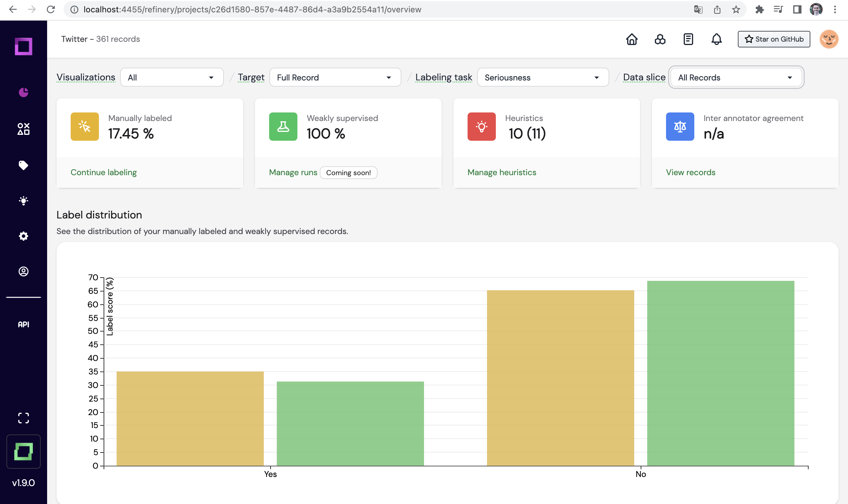This screenshot has height=504, width=848.
Task: Open the Target dropdown showing Full Record
Action: click(x=335, y=77)
